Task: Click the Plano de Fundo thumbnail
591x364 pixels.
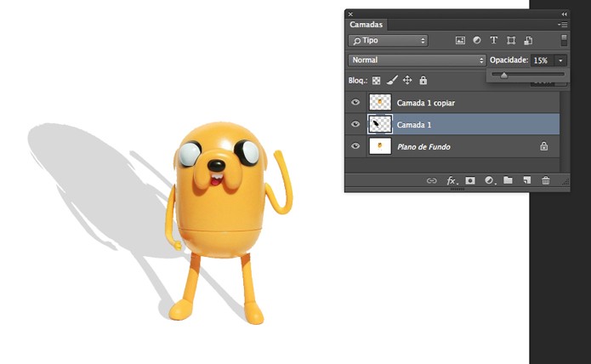Action: tap(380, 146)
